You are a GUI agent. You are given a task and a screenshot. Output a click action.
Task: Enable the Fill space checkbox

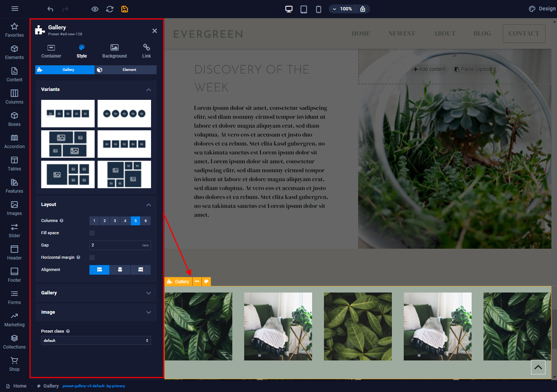92,233
